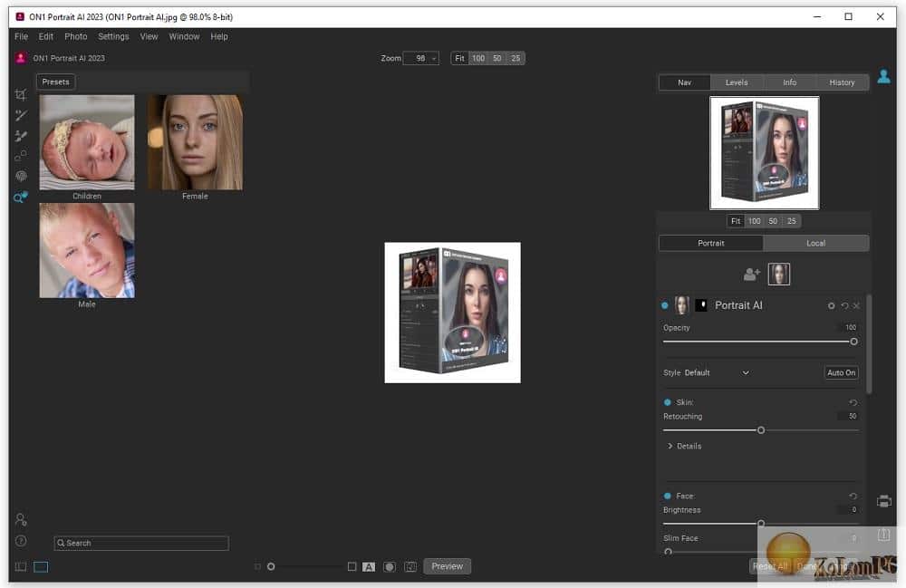The image size is (906, 588).
Task: Open account settings icon at bottom left
Action: (21, 520)
